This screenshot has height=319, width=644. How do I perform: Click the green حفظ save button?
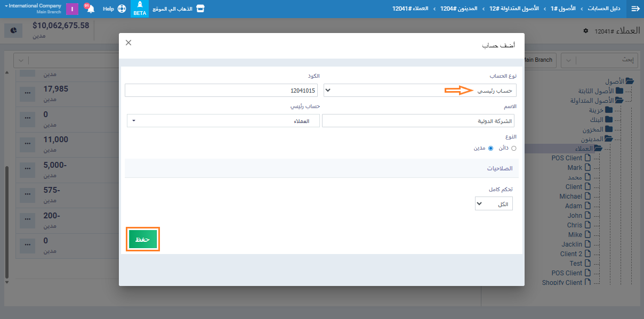142,240
